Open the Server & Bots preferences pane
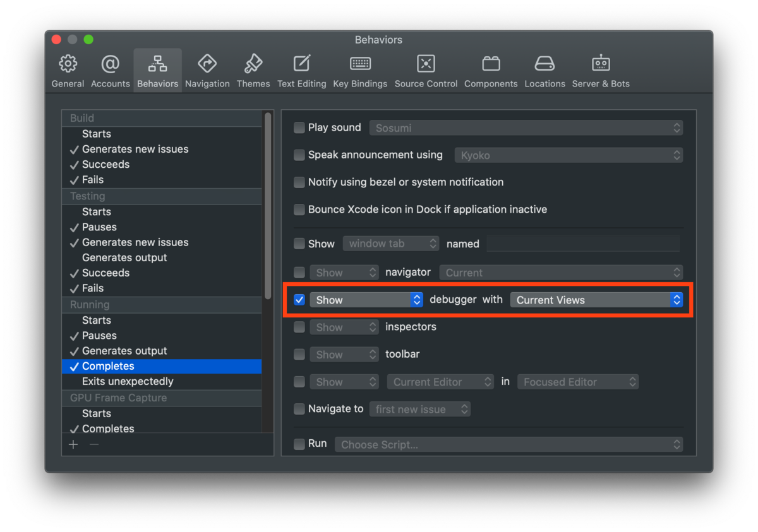Screen dimensions: 758x532 (x=601, y=71)
